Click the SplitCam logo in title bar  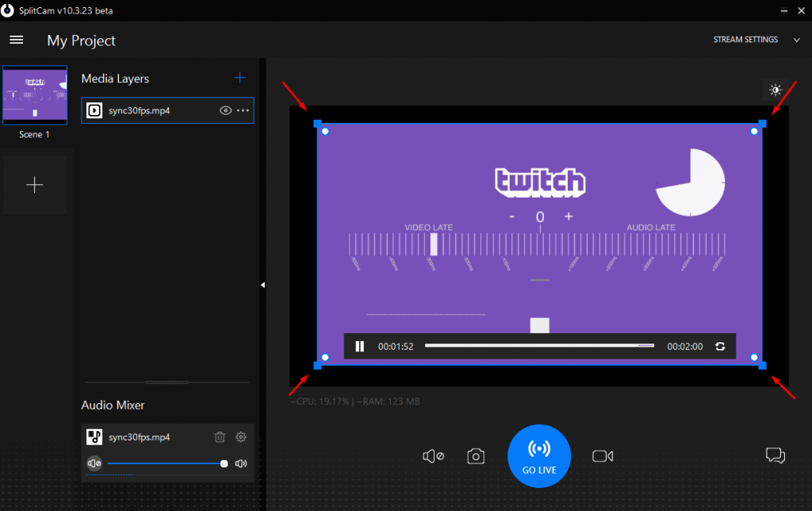pos(7,10)
